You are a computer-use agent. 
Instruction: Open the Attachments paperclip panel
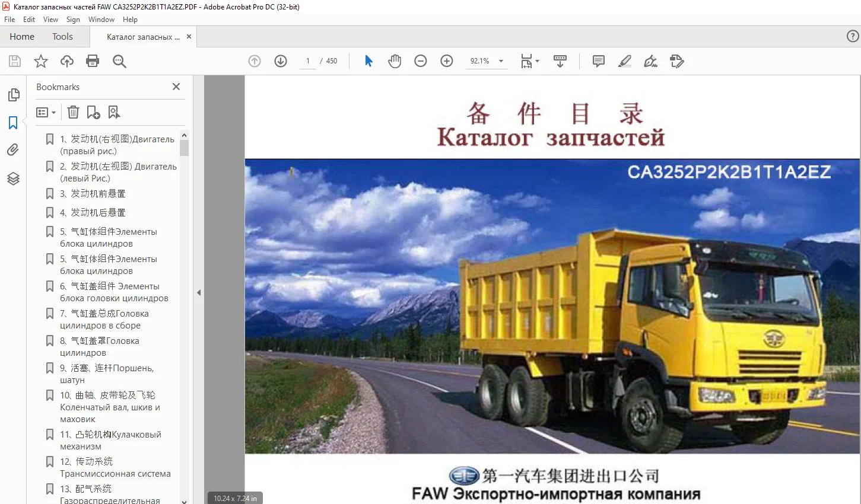click(13, 150)
